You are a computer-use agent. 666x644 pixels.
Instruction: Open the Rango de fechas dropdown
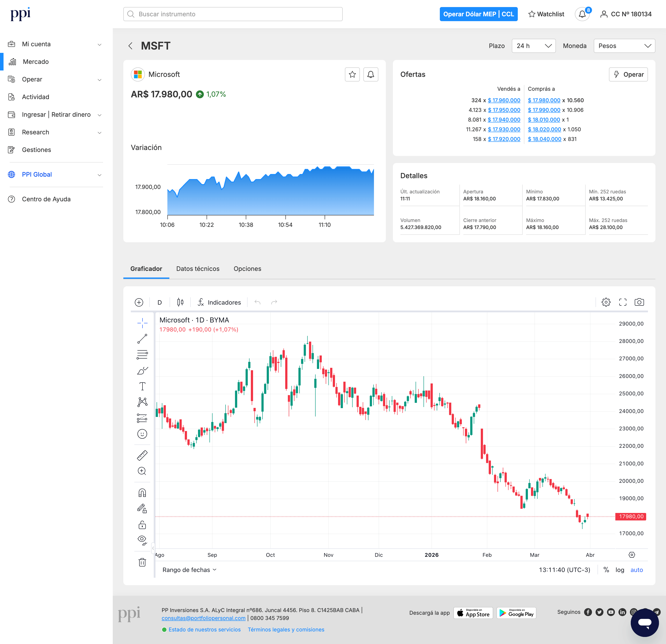189,570
